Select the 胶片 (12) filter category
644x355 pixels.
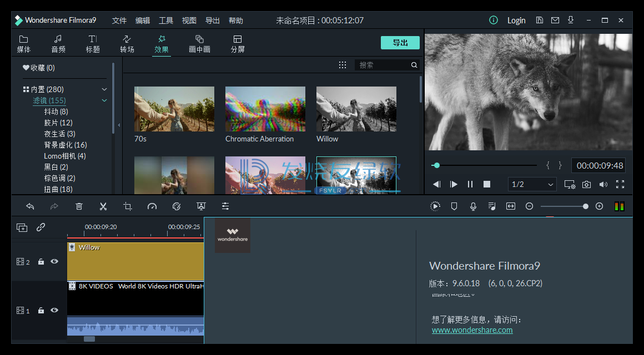58,123
